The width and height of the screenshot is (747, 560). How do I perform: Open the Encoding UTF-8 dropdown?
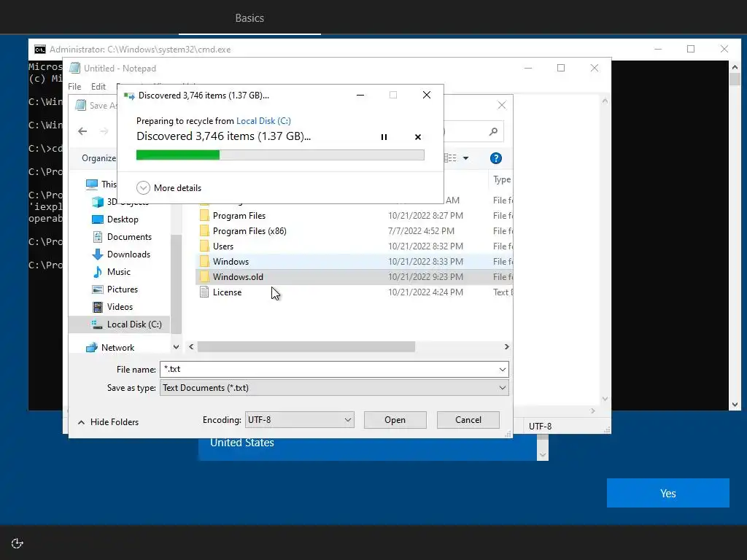click(x=300, y=420)
